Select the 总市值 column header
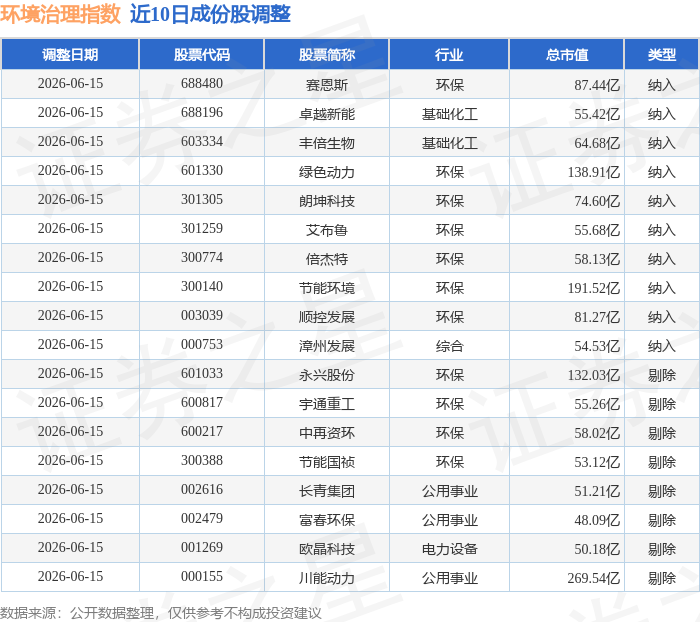 [x=567, y=54]
